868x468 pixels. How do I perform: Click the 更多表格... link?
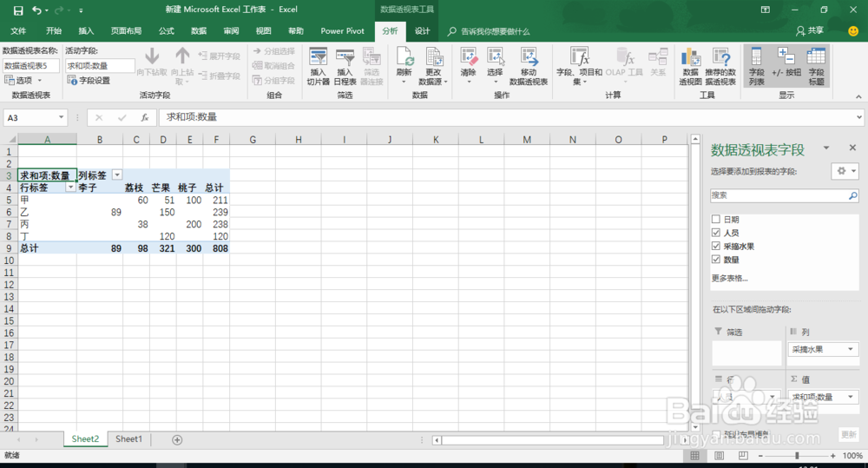pos(729,279)
